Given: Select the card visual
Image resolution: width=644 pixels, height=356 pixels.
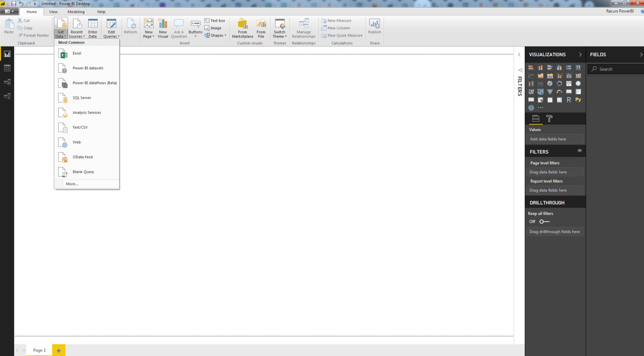Looking at the screenshot, I should tap(569, 92).
